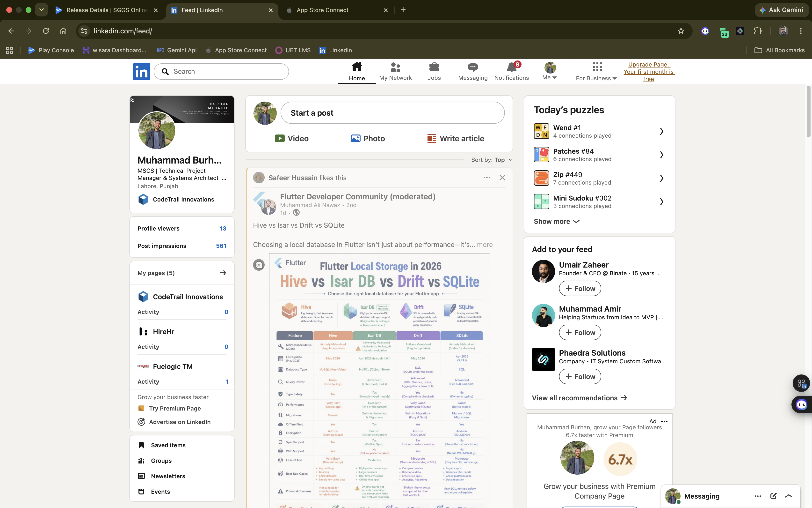The height and width of the screenshot is (508, 812).
Task: View Profile viewers count
Action: coord(223,228)
